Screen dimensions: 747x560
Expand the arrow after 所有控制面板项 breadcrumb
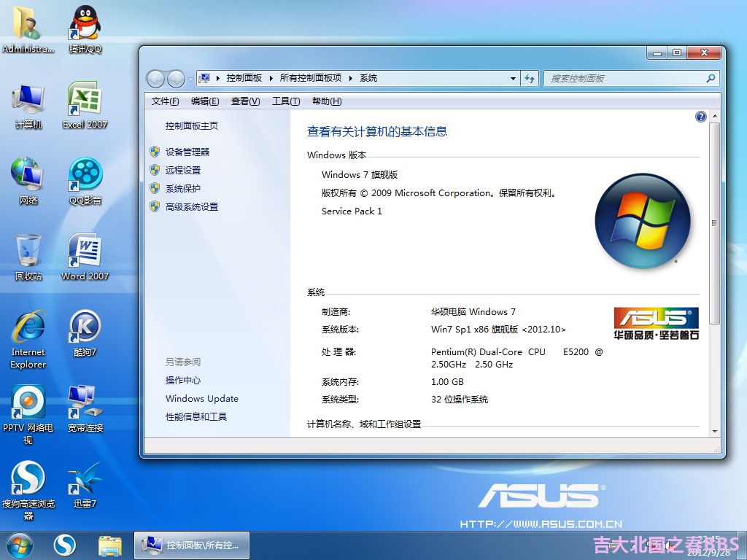351,78
